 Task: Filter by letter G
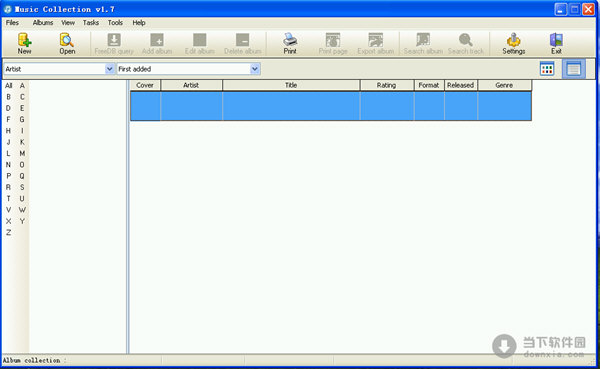(x=22, y=119)
